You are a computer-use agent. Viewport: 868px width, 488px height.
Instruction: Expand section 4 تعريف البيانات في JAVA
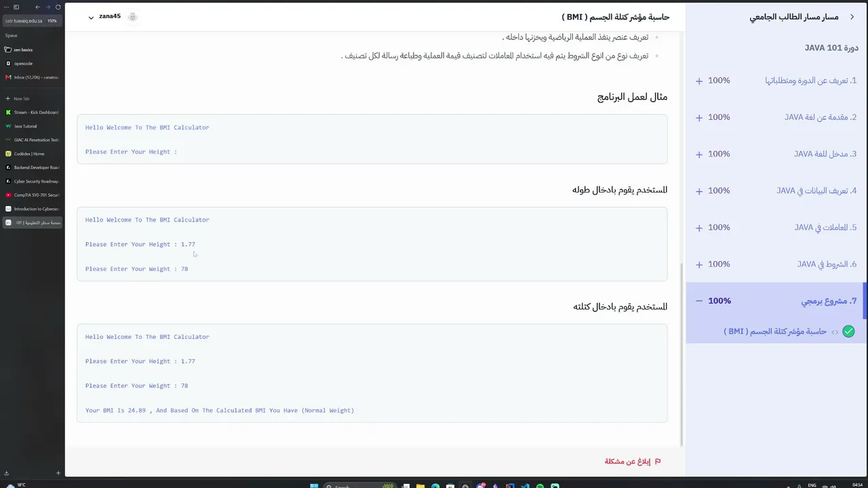click(x=699, y=190)
